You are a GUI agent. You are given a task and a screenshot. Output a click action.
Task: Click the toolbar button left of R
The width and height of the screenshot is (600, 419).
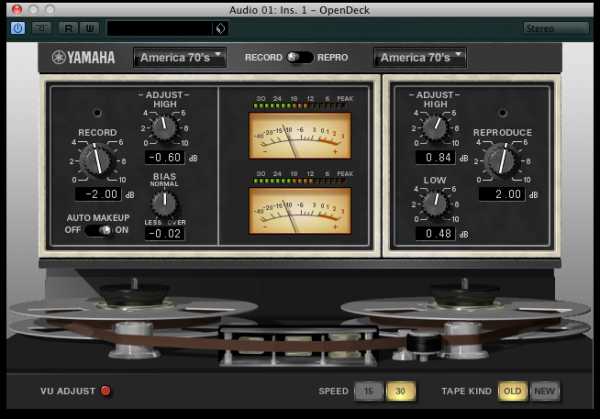[41, 28]
